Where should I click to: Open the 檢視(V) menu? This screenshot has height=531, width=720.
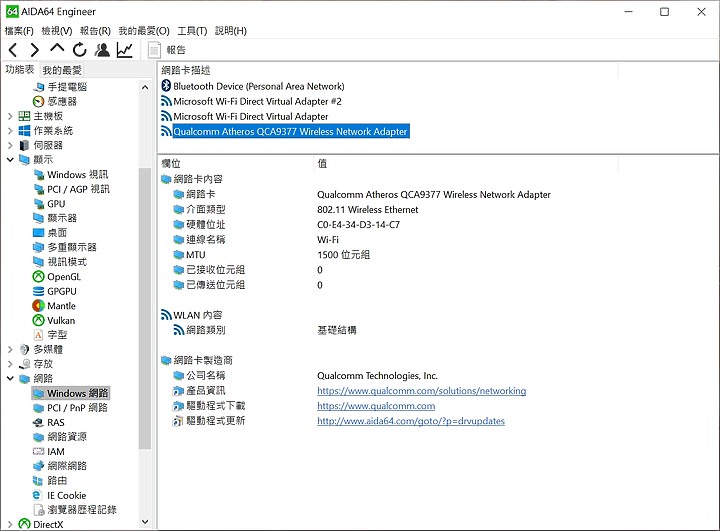(x=57, y=31)
